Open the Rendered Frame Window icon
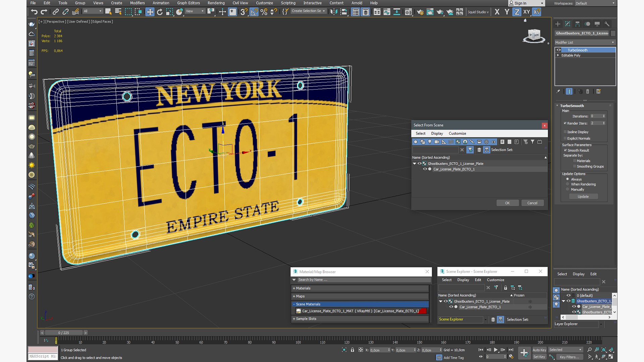Viewport: 644px width, 362px height. pos(430,12)
